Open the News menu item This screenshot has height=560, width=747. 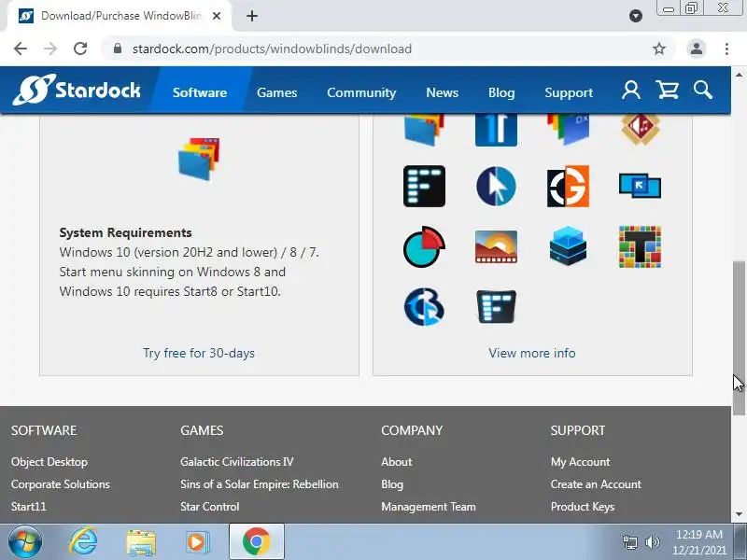pos(442,92)
